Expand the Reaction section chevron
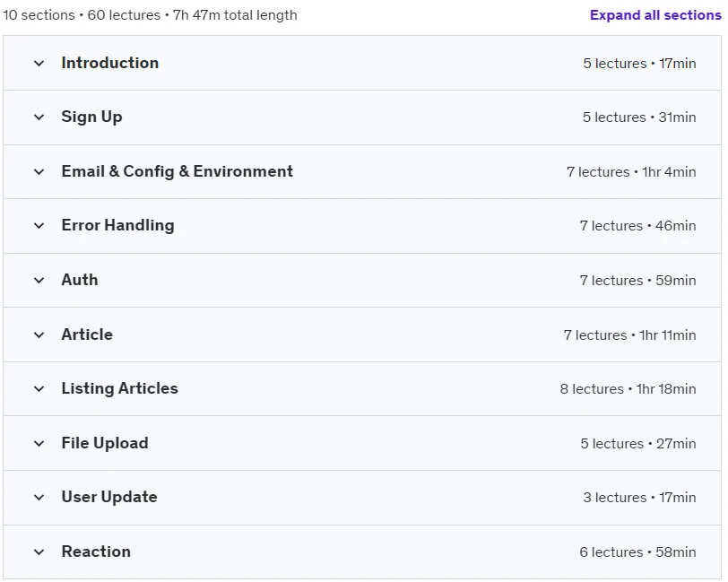Image resolution: width=728 pixels, height=582 pixels. [x=39, y=552]
